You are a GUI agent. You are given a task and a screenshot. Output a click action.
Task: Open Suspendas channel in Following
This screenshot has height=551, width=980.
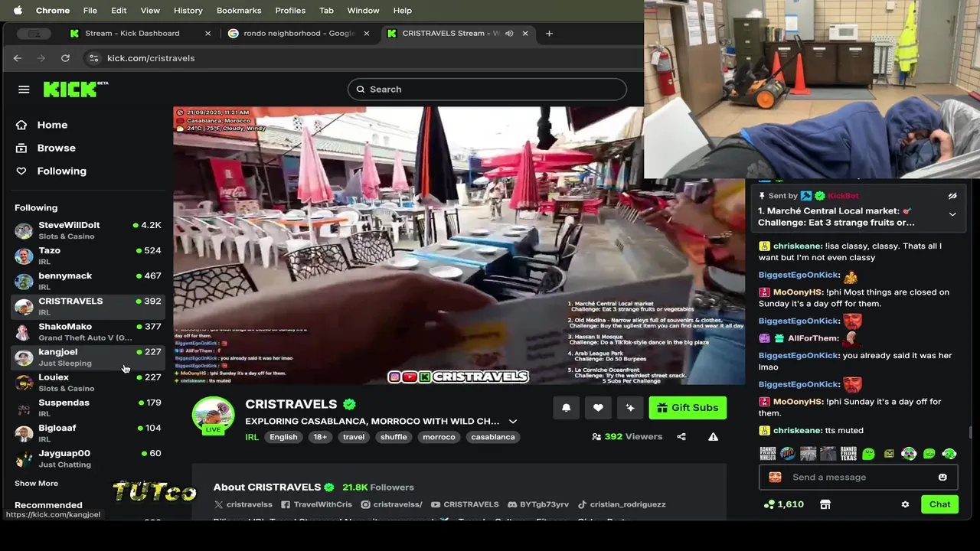88,408
